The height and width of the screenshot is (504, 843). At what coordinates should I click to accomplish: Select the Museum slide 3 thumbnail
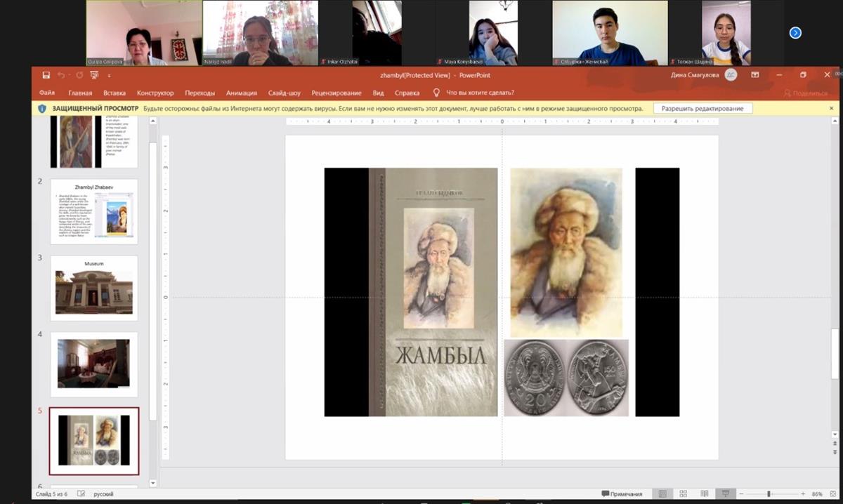pos(94,288)
